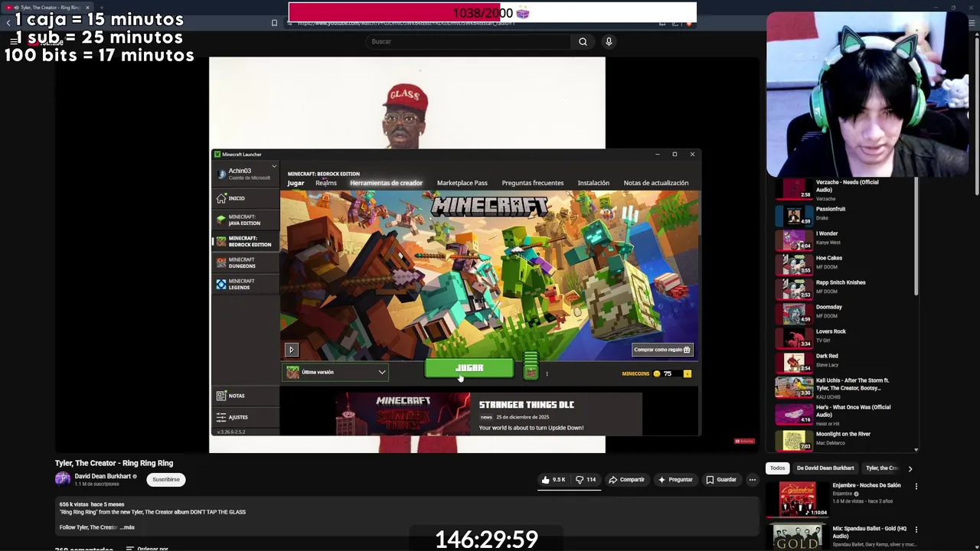Open the Instalación tab

coord(593,183)
